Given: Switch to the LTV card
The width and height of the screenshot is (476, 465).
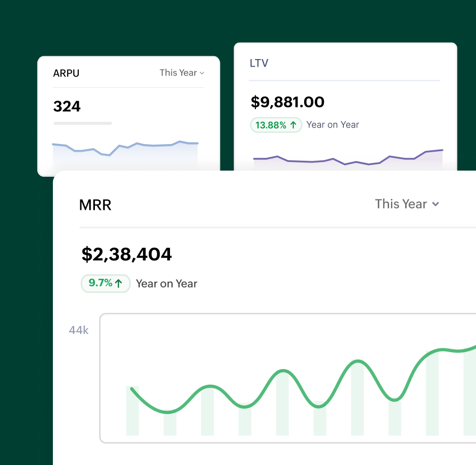Looking at the screenshot, I should (259, 63).
